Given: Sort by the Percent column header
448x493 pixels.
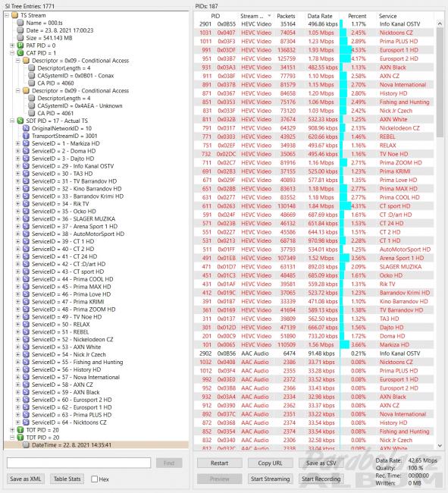Looking at the screenshot, I should [357, 16].
